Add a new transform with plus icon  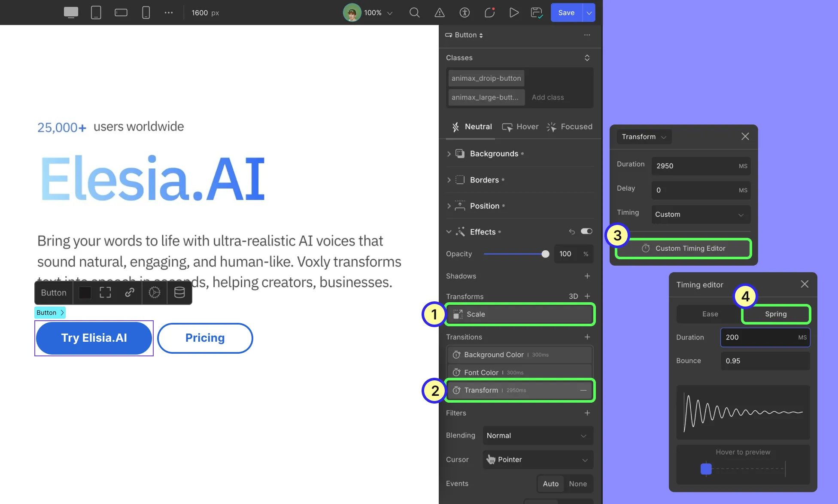[587, 296]
